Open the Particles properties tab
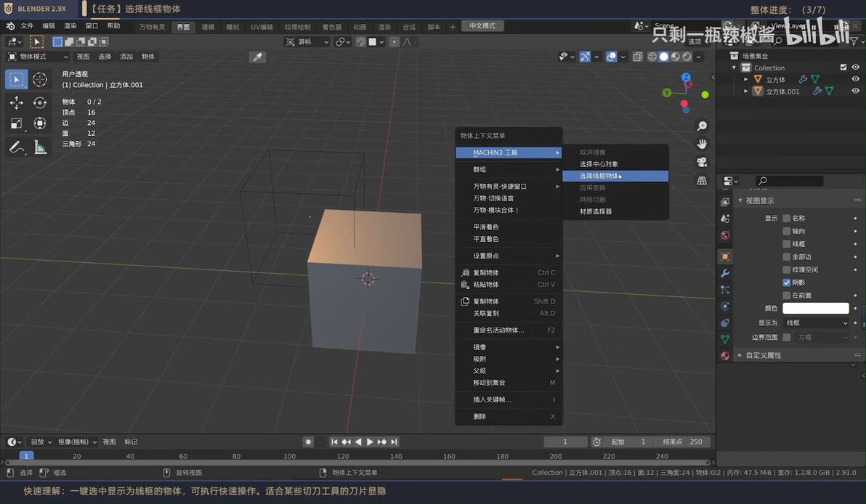 (725, 290)
